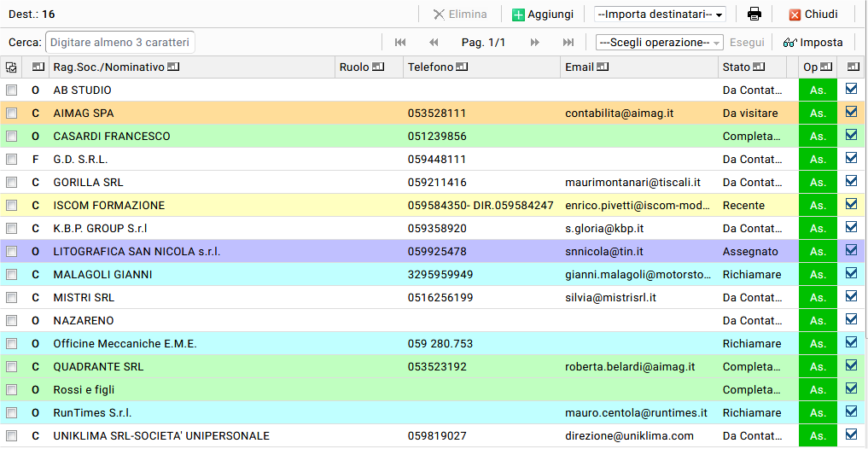Click the email s.gloria@kbp.it
This screenshot has height=449, width=868.
[x=604, y=229]
